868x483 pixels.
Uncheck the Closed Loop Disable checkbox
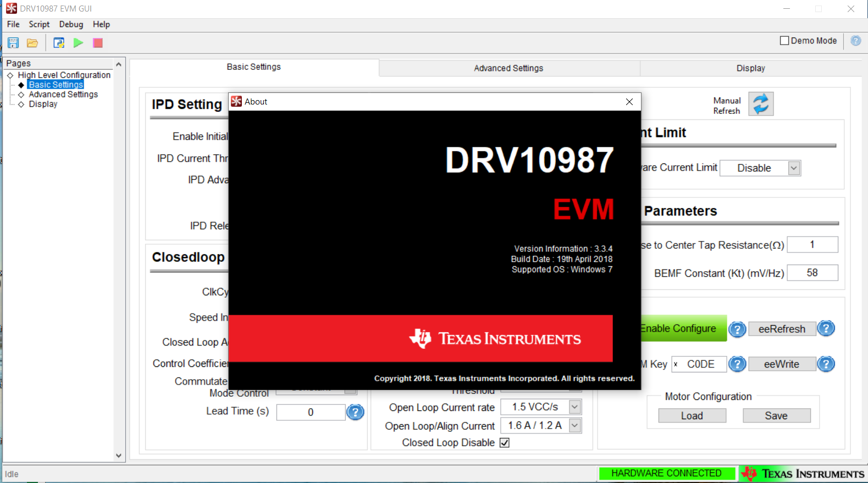coord(505,442)
